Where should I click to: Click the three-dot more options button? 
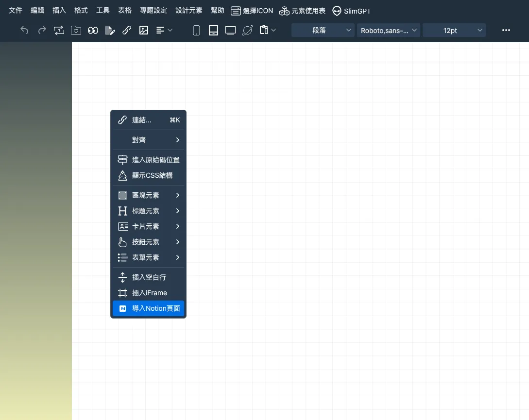(x=506, y=30)
